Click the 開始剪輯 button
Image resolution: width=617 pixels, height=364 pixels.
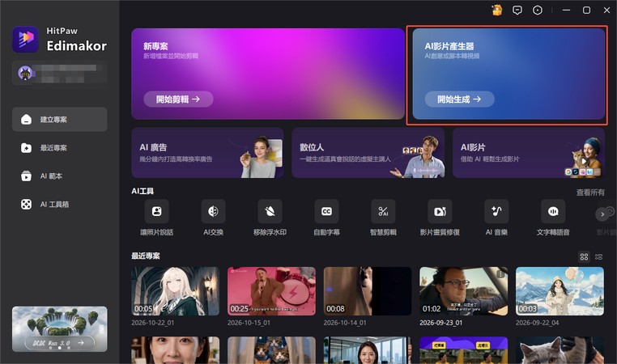click(178, 99)
